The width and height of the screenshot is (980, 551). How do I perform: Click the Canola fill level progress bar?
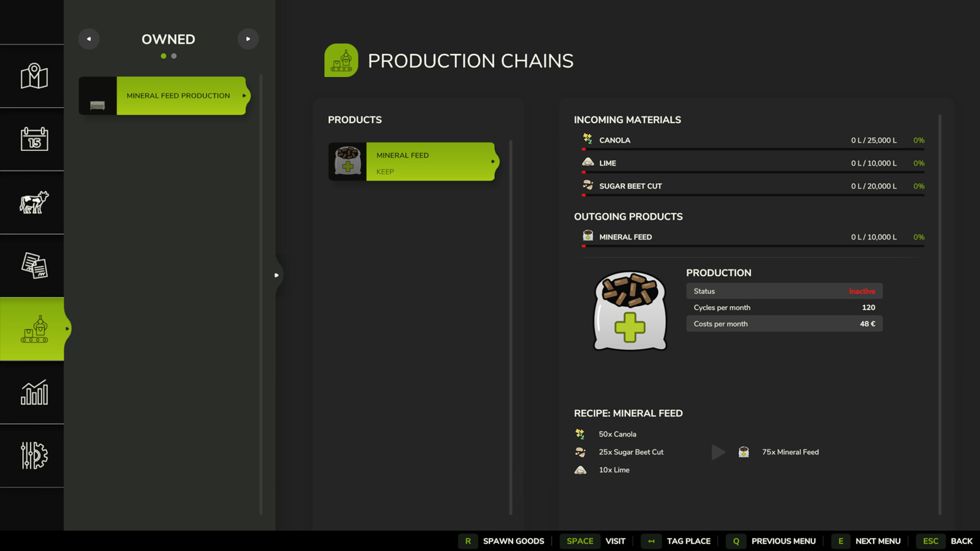point(752,149)
